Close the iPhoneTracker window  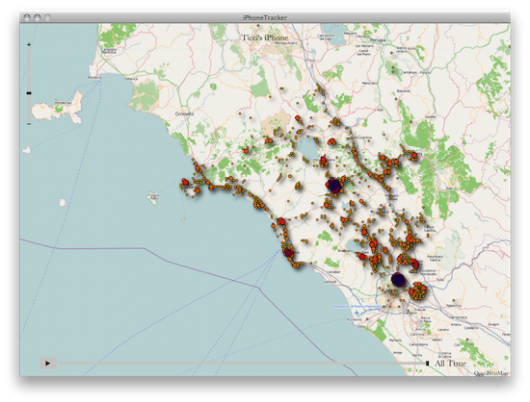pyautogui.click(x=27, y=17)
